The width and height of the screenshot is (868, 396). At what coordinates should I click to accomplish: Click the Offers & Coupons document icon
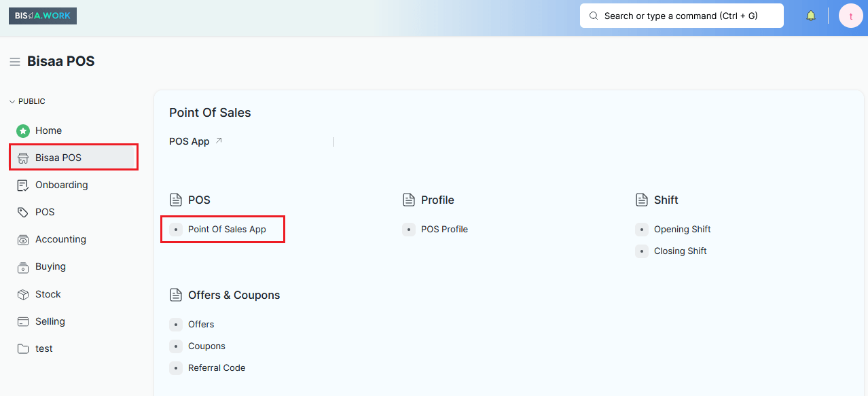(x=176, y=295)
